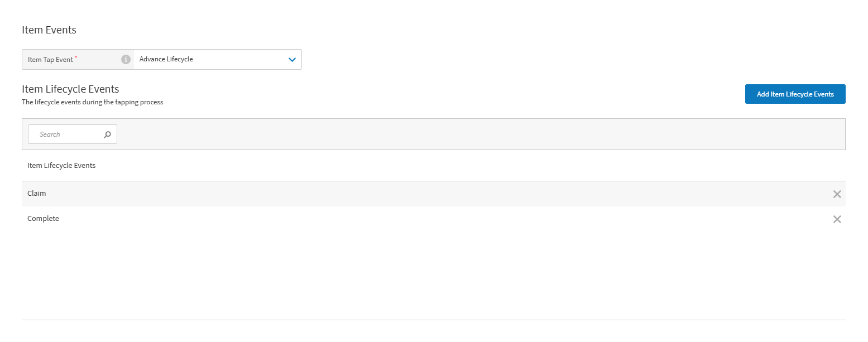Select the Item Lifecycle Events column header
Viewport: 868px width, 342px height.
(x=61, y=165)
